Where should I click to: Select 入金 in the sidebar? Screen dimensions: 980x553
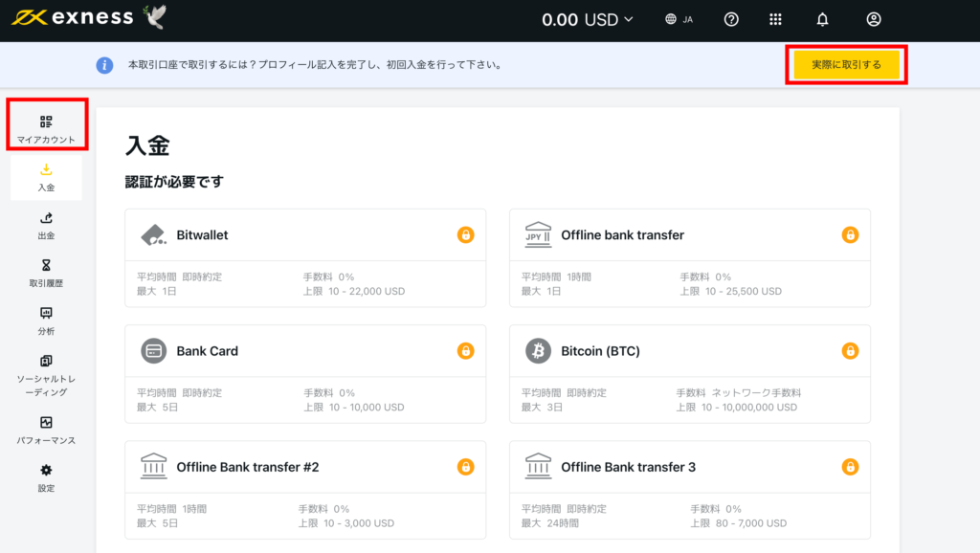click(46, 177)
